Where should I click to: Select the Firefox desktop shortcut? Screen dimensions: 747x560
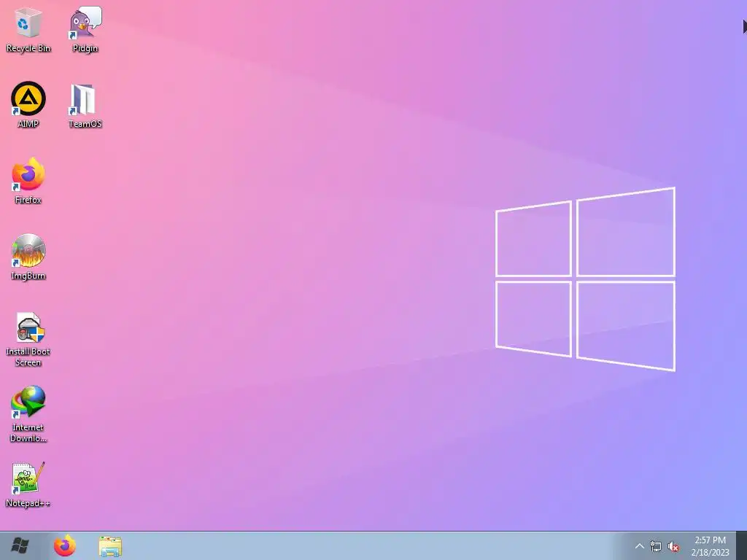(28, 181)
